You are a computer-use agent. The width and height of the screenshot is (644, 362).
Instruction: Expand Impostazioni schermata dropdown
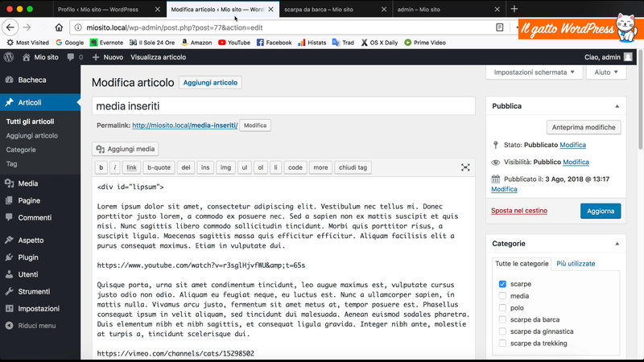click(534, 72)
